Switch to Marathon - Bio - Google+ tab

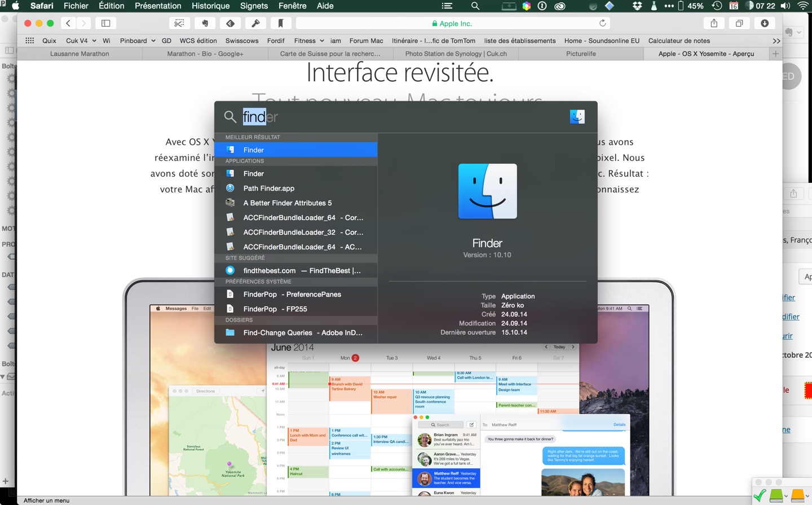pos(205,54)
